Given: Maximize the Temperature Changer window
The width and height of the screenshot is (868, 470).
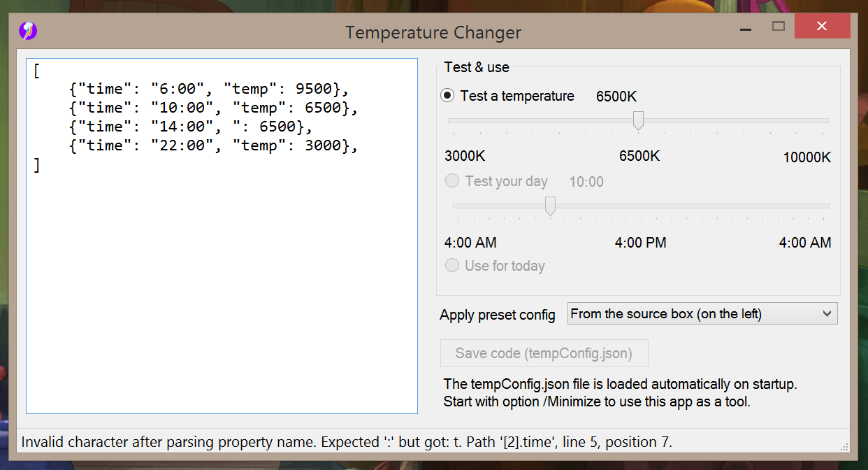Looking at the screenshot, I should click(x=778, y=27).
